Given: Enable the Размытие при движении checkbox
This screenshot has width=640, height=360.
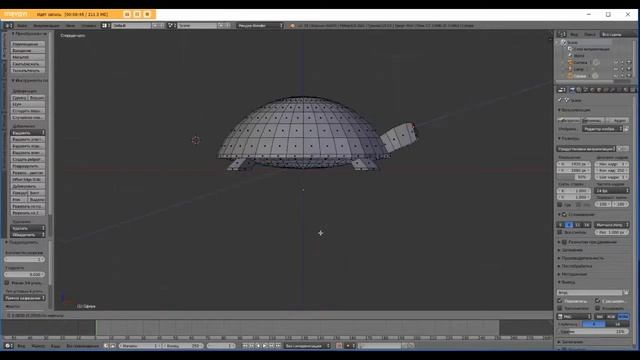Looking at the screenshot, I should click(564, 242).
